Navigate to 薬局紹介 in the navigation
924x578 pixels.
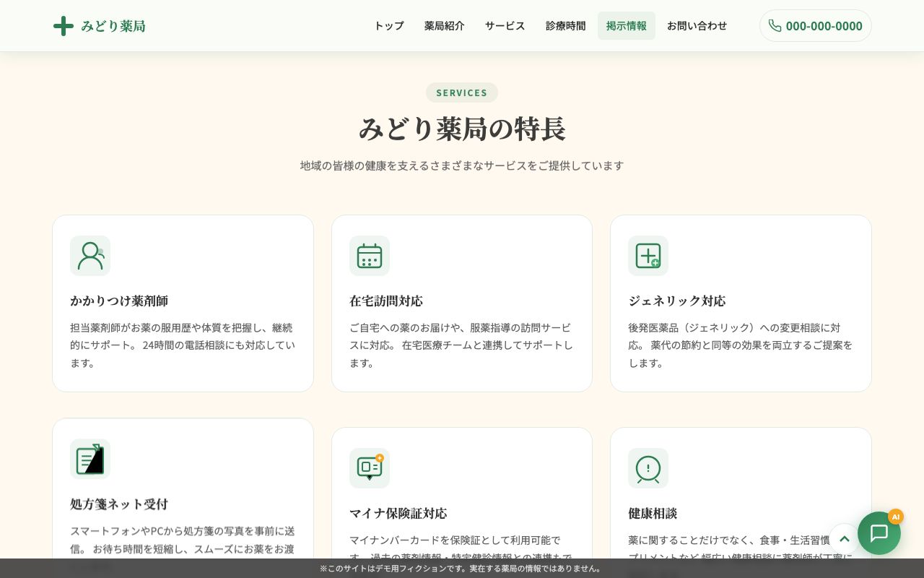(445, 25)
